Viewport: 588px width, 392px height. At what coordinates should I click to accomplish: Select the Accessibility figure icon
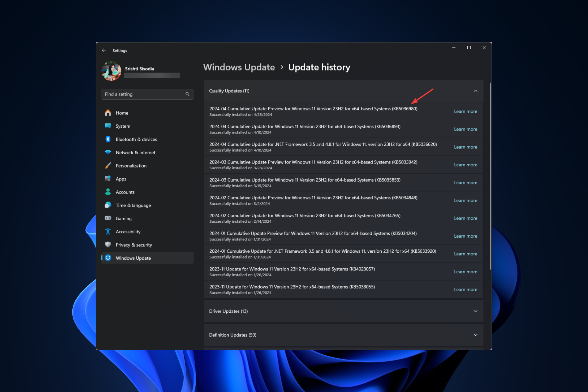point(108,231)
